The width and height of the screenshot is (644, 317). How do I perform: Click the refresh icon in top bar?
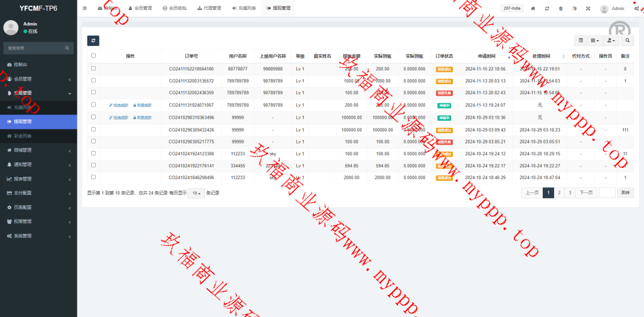(547, 9)
